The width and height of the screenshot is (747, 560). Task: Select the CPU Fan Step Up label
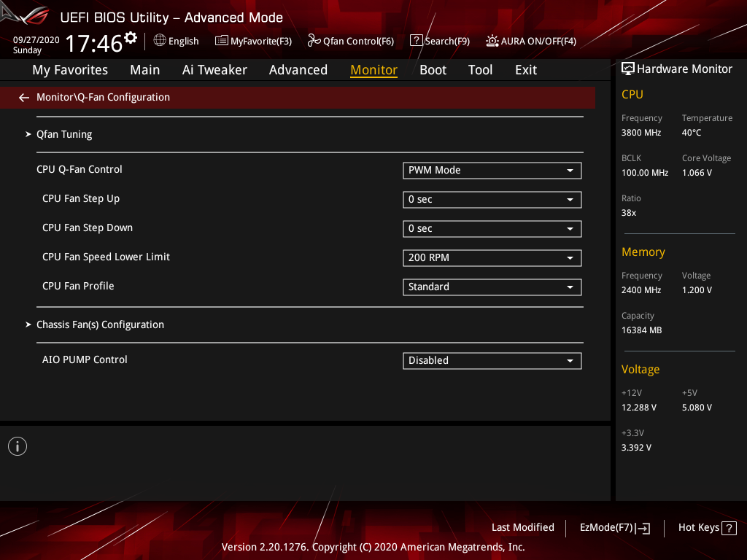[x=81, y=199]
